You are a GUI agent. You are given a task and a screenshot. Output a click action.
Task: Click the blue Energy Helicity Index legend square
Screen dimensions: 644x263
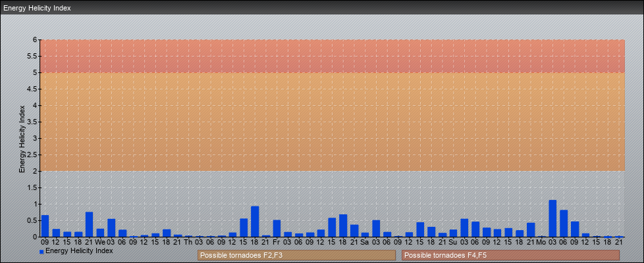pyautogui.click(x=41, y=252)
